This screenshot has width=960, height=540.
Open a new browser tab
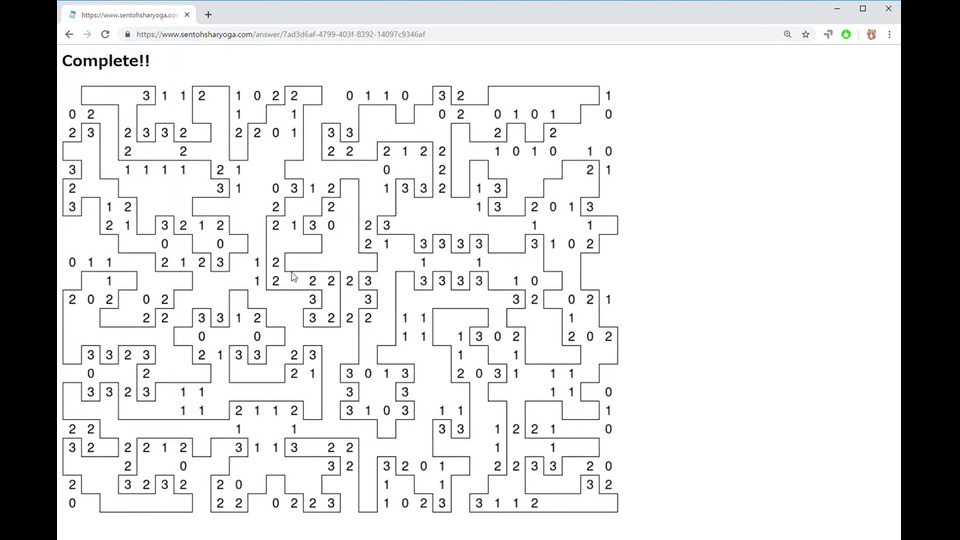click(208, 15)
